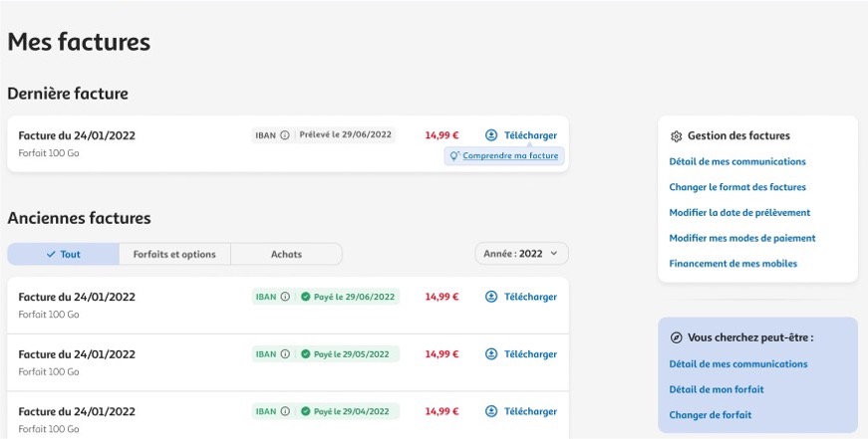
Task: Open Modifier mes modes de paiement
Action: pos(742,238)
